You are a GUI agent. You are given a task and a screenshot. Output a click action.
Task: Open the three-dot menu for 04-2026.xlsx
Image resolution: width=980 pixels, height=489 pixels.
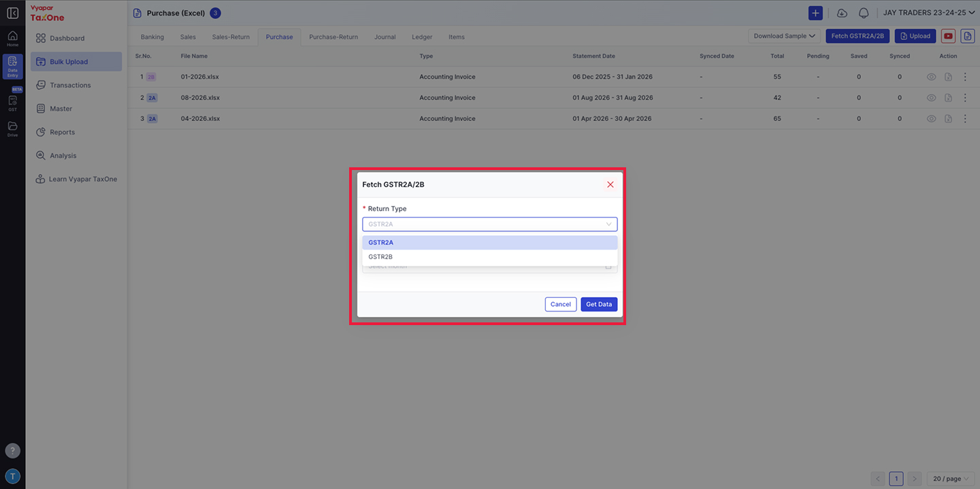(x=964, y=118)
